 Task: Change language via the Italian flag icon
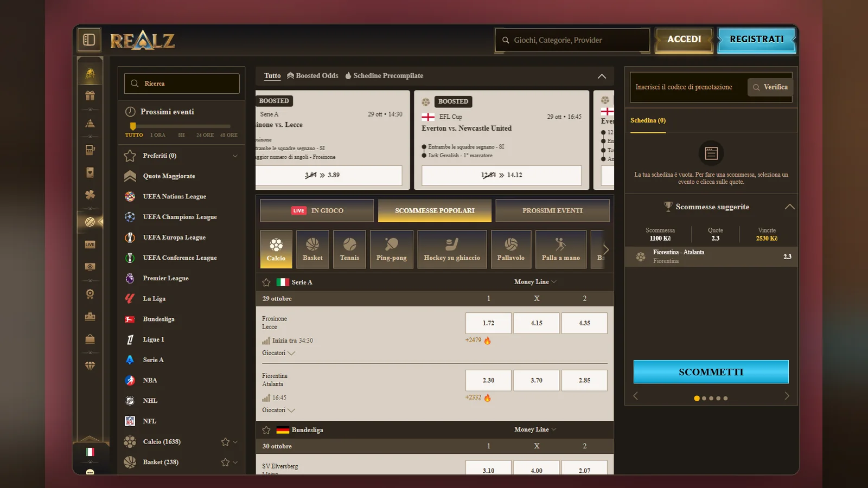[x=90, y=452]
